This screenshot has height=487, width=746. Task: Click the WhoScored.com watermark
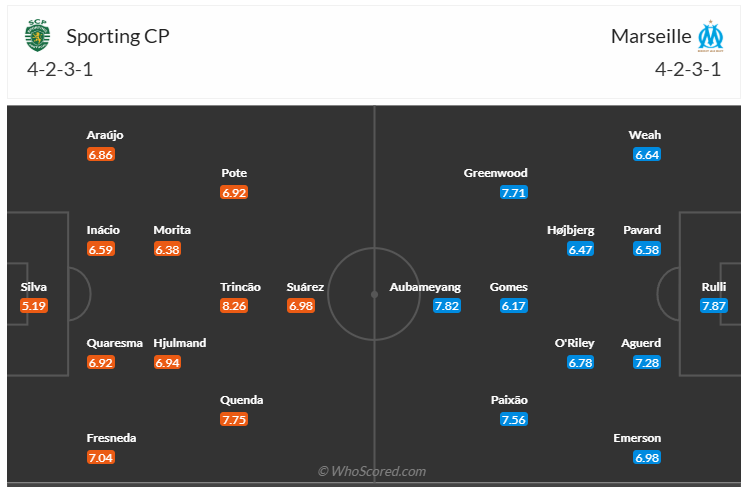coord(372,471)
